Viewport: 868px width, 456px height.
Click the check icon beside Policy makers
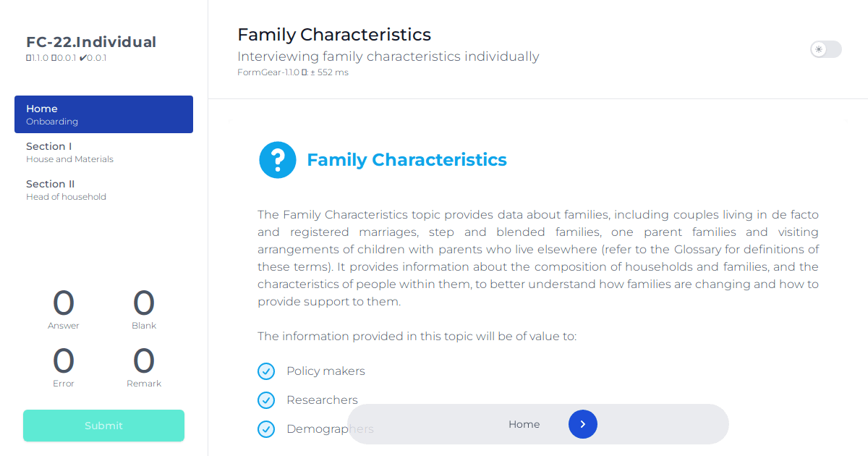pos(266,371)
